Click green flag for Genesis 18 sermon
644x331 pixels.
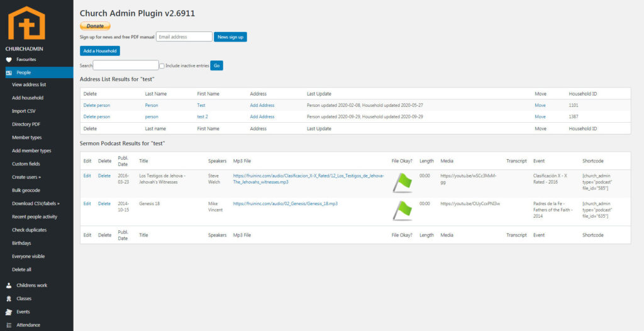click(402, 210)
